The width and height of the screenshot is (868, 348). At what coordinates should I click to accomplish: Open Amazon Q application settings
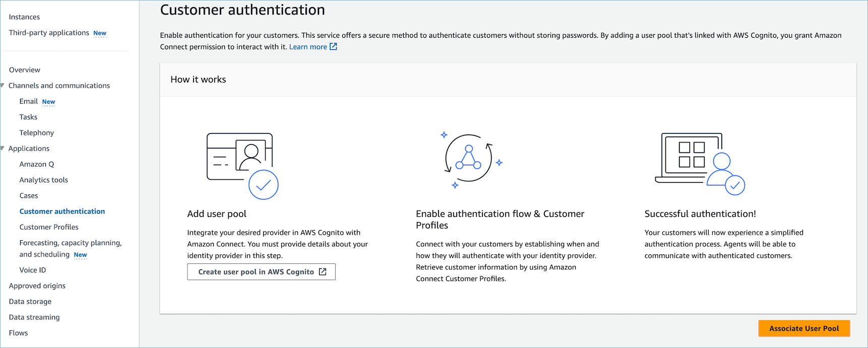coord(37,164)
